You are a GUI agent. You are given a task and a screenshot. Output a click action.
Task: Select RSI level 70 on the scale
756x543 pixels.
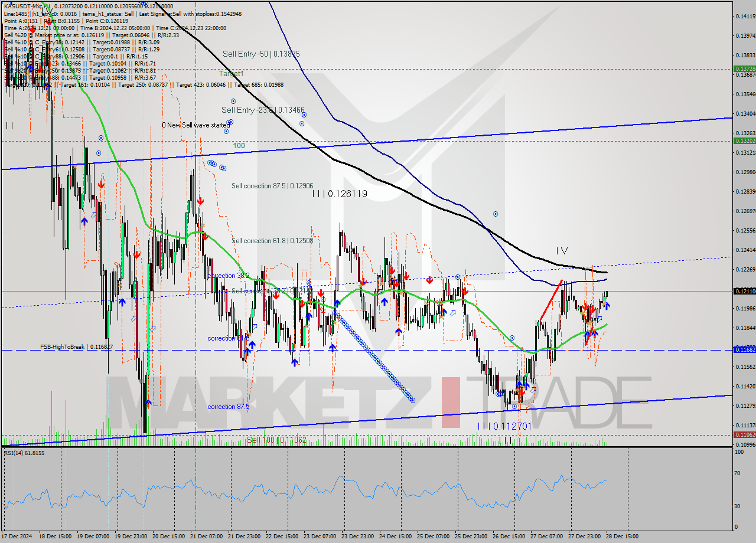tap(738, 473)
